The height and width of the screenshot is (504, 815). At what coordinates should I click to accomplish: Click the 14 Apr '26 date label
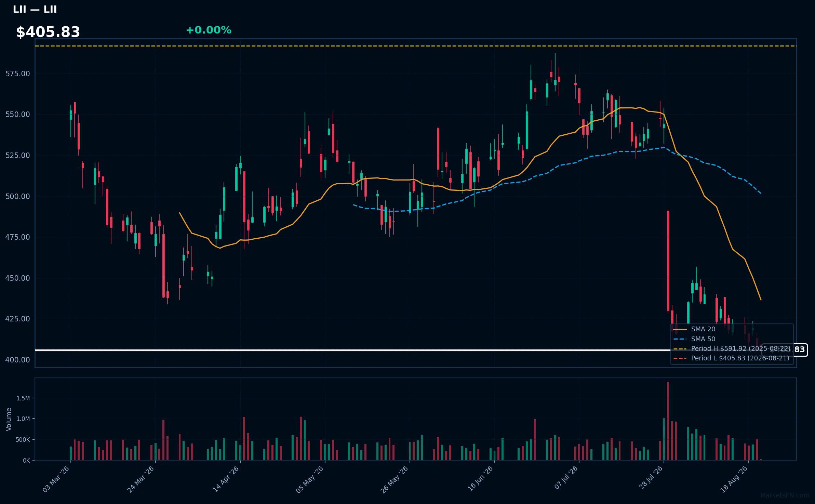tap(226, 479)
